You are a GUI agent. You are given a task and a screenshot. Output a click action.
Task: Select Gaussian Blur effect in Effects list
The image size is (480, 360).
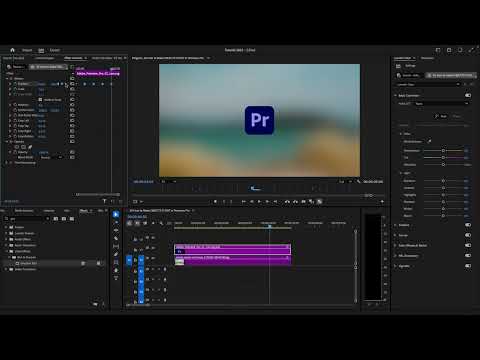(28, 263)
